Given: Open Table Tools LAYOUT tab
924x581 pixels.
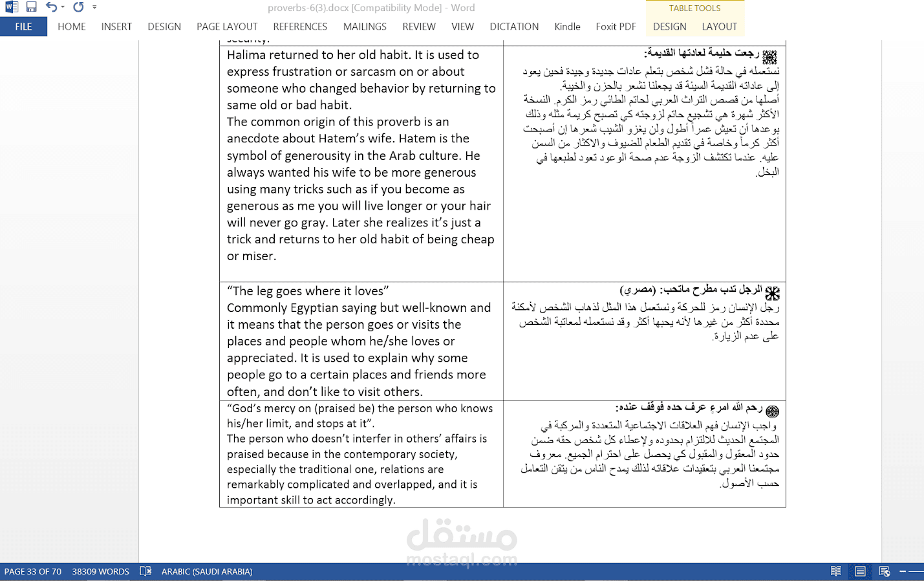Looking at the screenshot, I should [x=719, y=27].
